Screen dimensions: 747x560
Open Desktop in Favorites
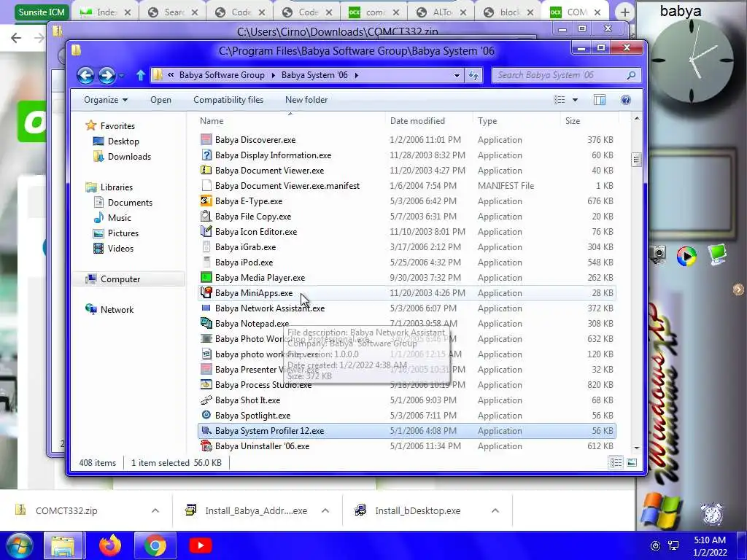click(115, 141)
